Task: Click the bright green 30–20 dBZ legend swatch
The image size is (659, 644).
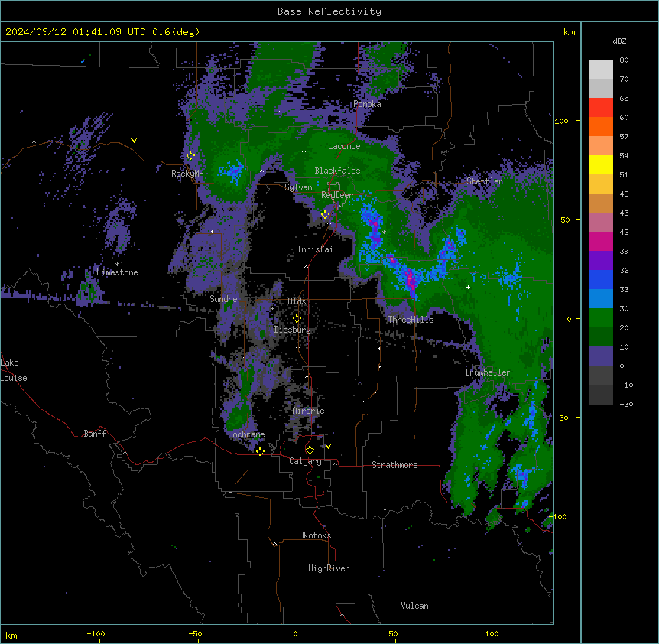Action: tap(601, 318)
